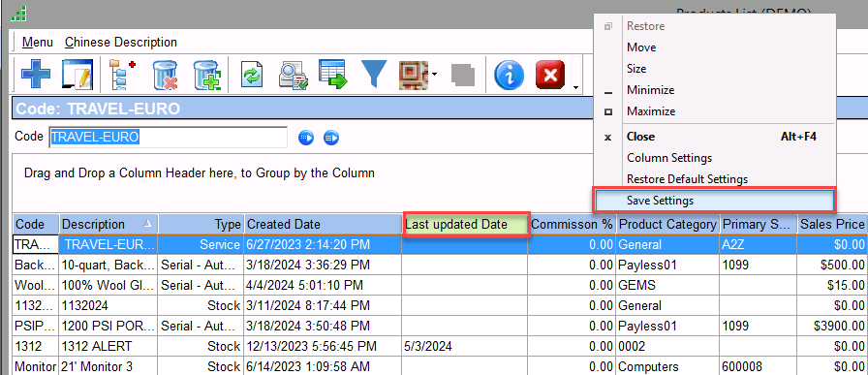Select the 100% Wool Gl... row
The image size is (868, 375).
440,285
